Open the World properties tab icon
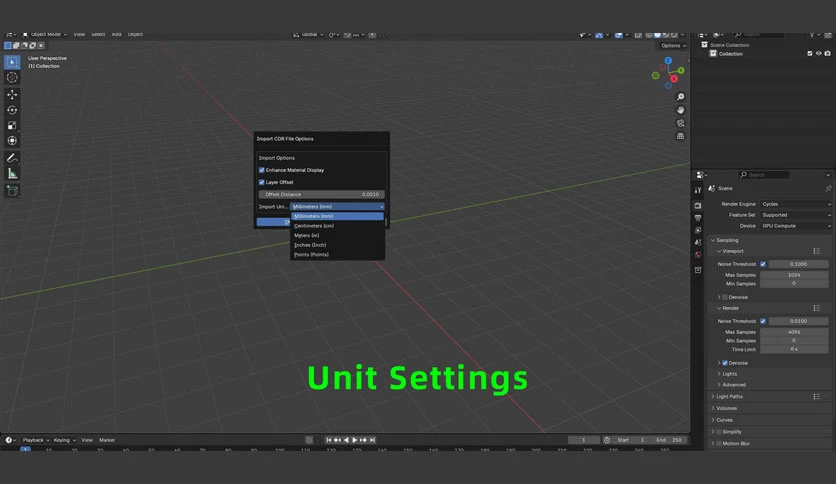This screenshot has width=836, height=484. 698,254
